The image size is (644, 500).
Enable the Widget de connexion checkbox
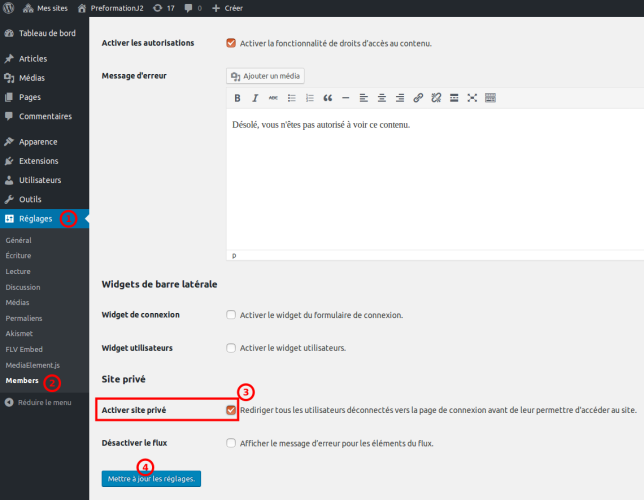tap(231, 315)
